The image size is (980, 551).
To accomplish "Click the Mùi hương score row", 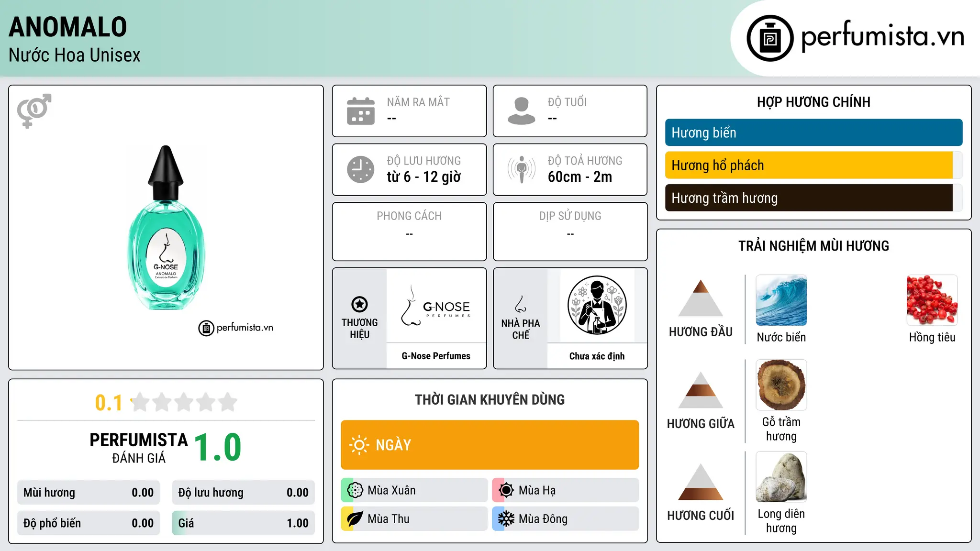I will 89,493.
